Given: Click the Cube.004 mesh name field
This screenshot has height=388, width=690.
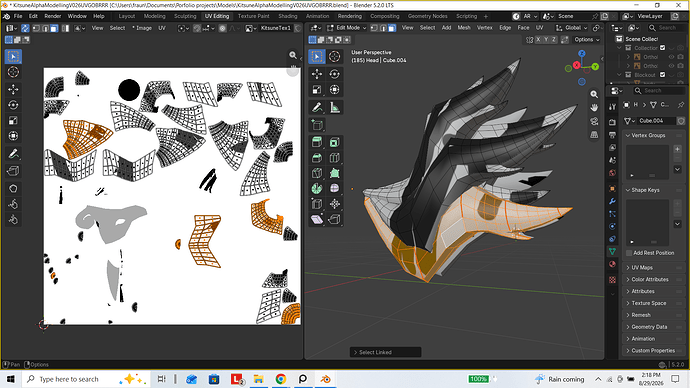Looking at the screenshot, I should tap(657, 121).
